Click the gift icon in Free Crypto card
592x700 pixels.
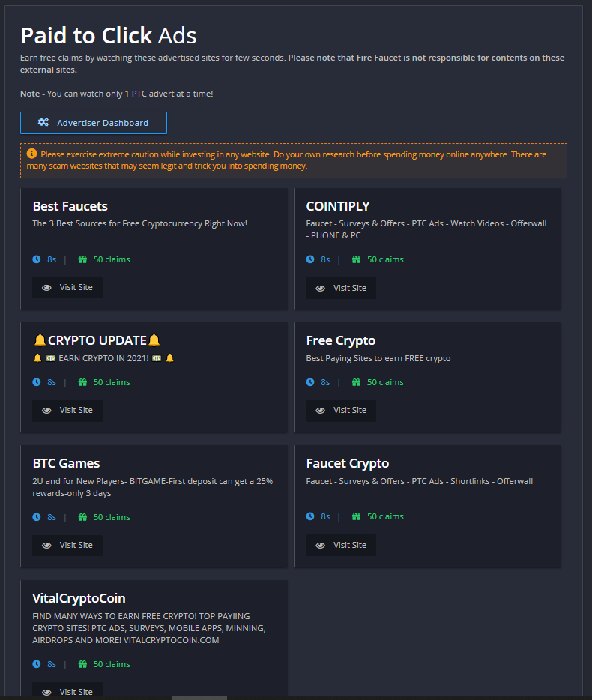(356, 382)
